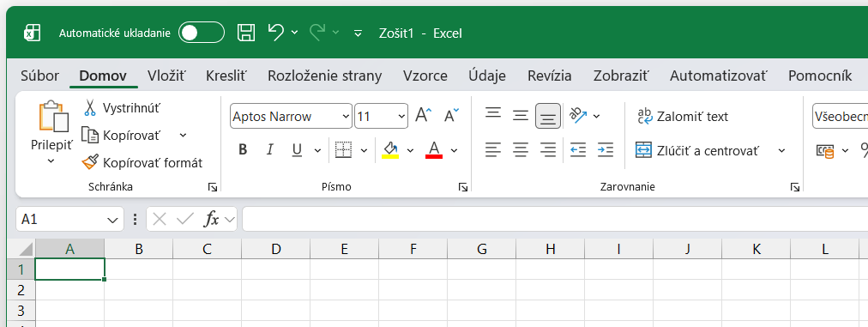Open the Zarovnanie dialog launcher
This screenshot has width=868, height=327.
click(795, 187)
